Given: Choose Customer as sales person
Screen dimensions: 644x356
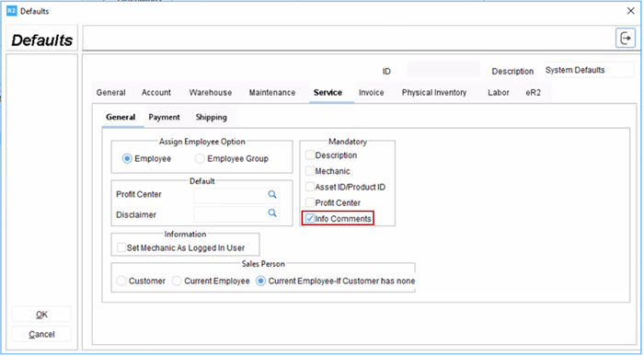Looking at the screenshot, I should click(121, 281).
